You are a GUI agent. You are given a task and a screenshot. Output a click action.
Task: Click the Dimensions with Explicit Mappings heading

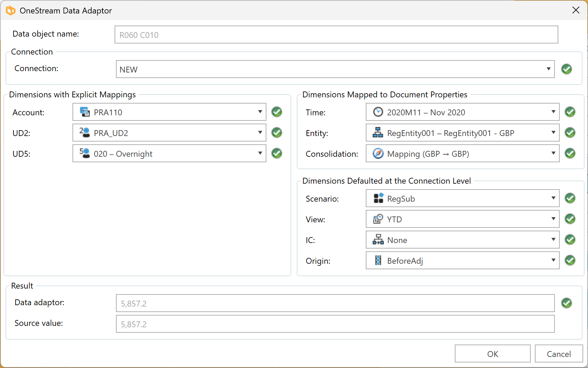click(x=72, y=95)
